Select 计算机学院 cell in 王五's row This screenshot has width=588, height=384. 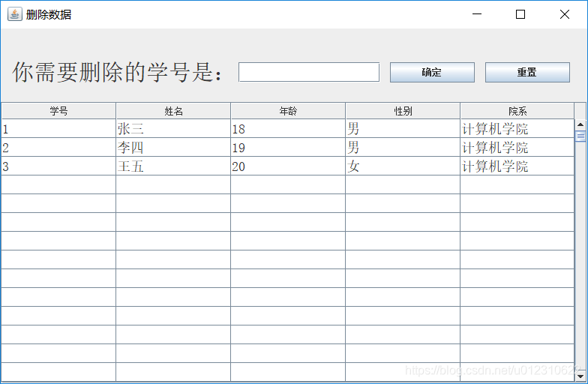pyautogui.click(x=517, y=166)
